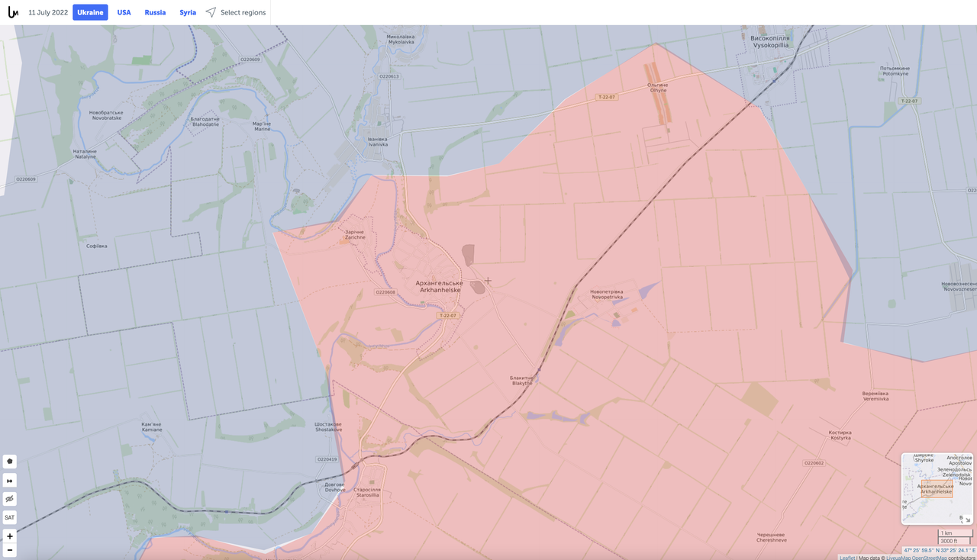Click the Shostakove village label

point(328,426)
